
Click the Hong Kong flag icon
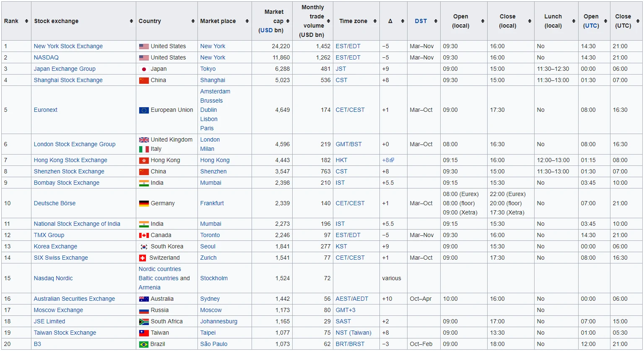[144, 160]
